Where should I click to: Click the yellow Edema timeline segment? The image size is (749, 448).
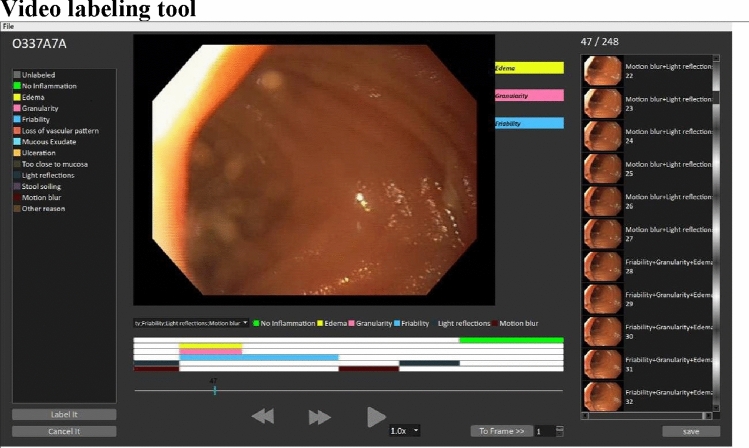(x=211, y=346)
